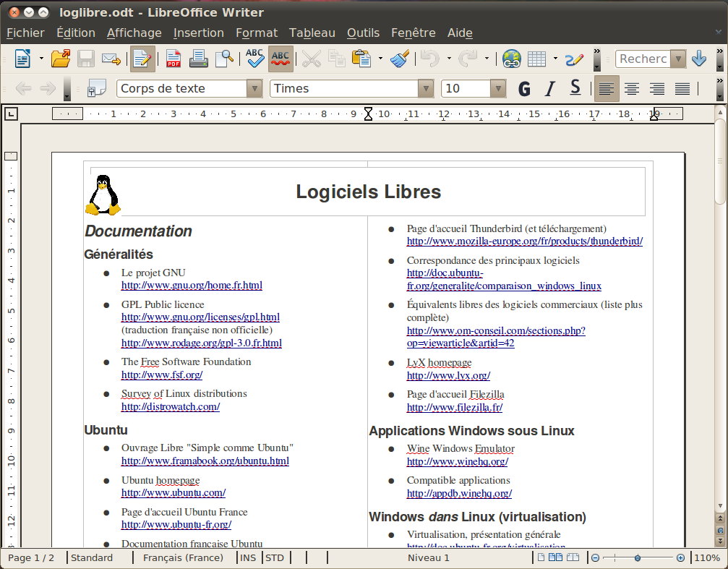Click the Save document icon

[86, 59]
